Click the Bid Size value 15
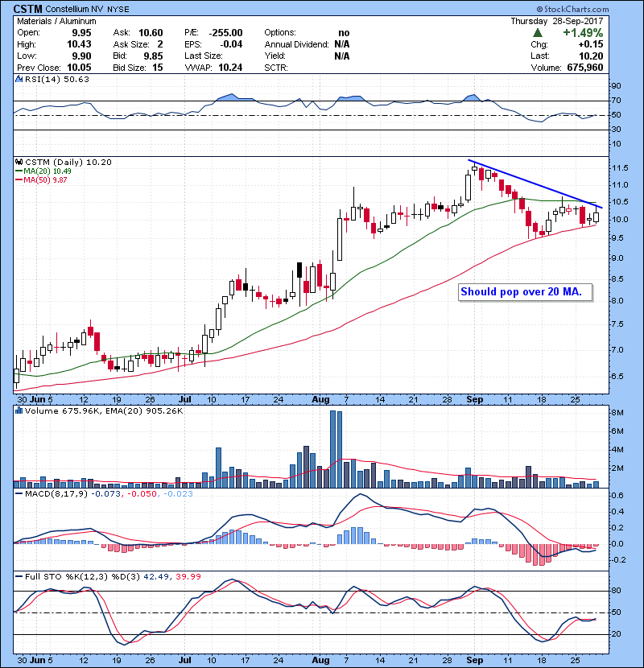The width and height of the screenshot is (644, 668). pyautogui.click(x=158, y=68)
